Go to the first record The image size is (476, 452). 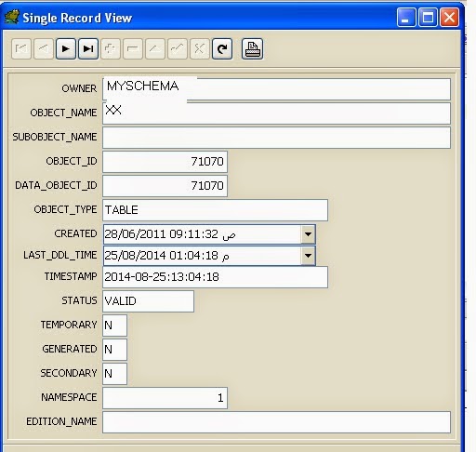(x=21, y=48)
